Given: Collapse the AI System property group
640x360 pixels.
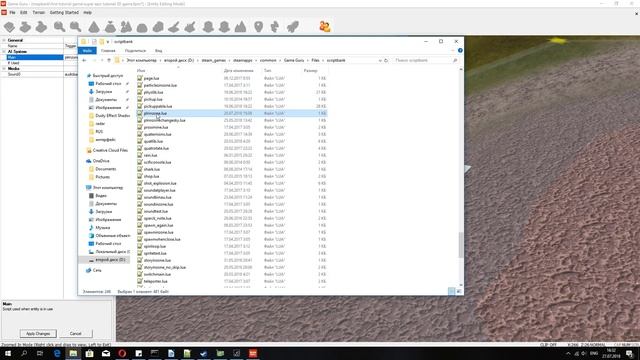Looking at the screenshot, I should [4, 52].
